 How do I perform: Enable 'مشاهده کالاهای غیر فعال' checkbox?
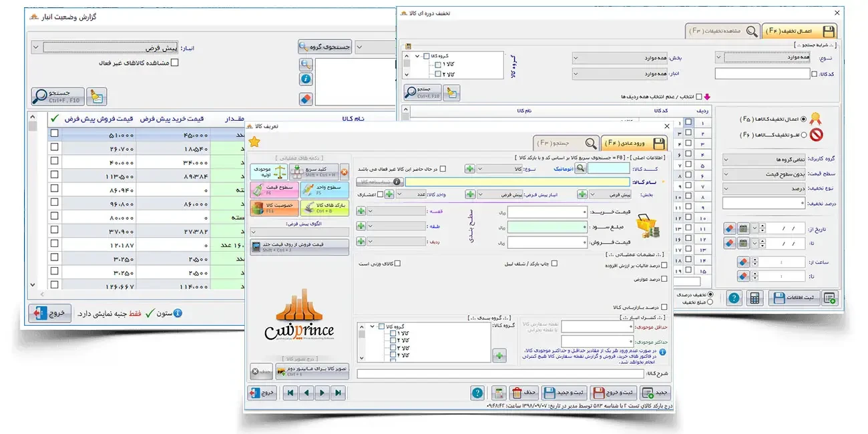[175, 63]
